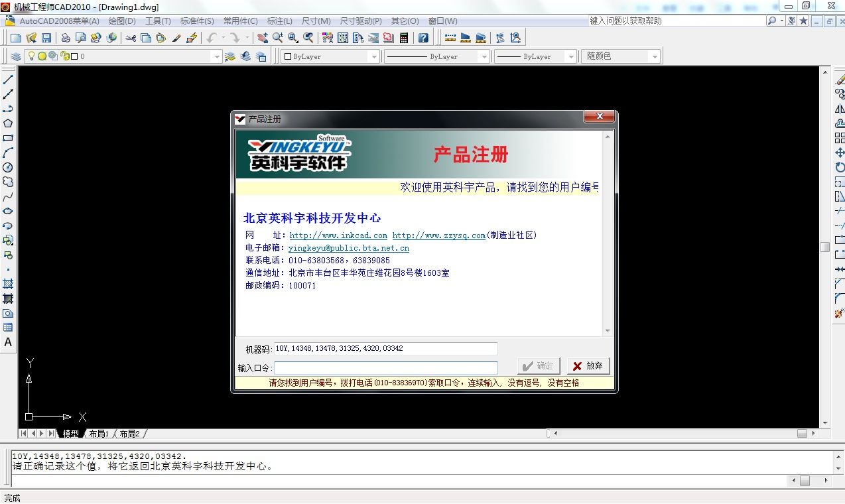Toggle layer 0 on/off light bulb
The image size is (845, 504).
coord(31,56)
